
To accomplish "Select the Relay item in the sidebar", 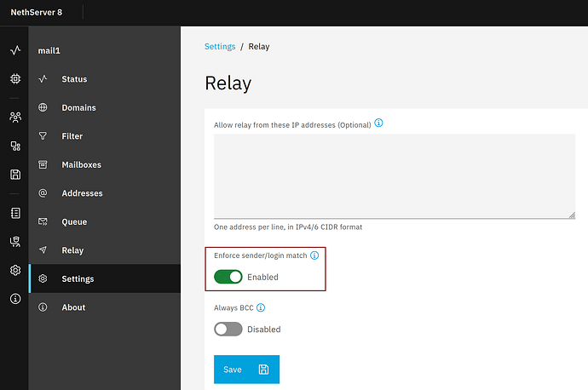I will (72, 250).
